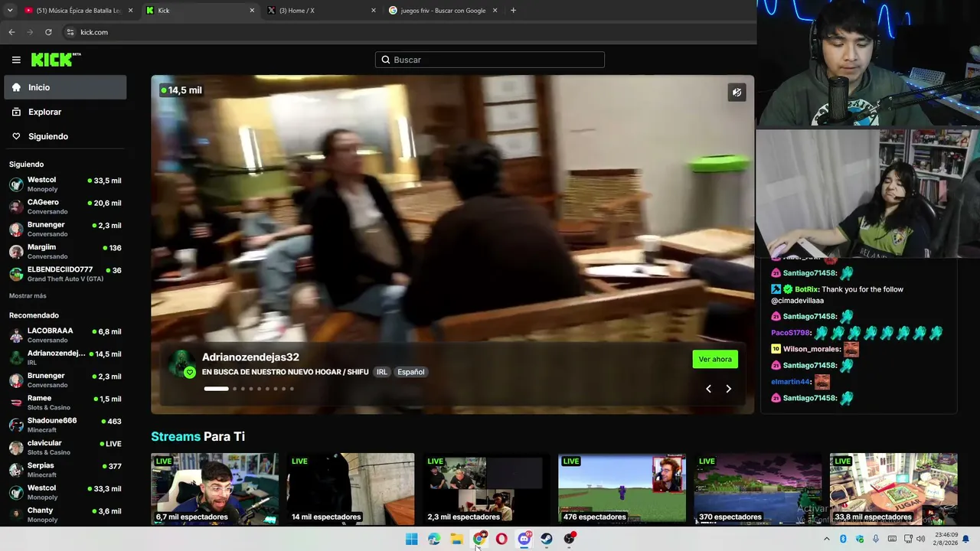
Task: Open Explorar in sidebar
Action: pyautogui.click(x=65, y=112)
